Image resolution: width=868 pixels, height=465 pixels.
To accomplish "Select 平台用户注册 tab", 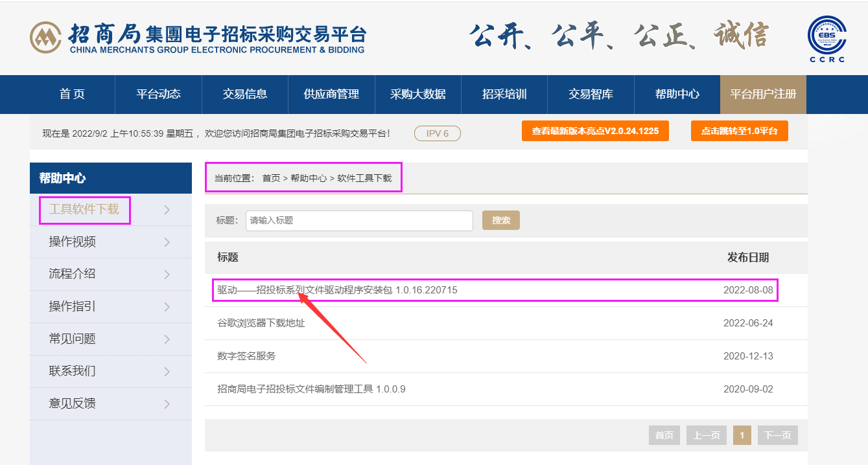I will pos(763,95).
